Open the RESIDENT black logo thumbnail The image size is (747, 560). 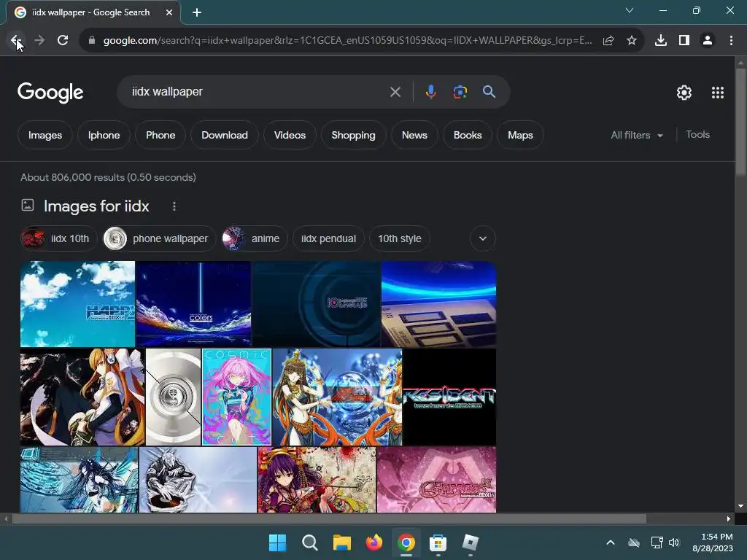click(x=449, y=397)
